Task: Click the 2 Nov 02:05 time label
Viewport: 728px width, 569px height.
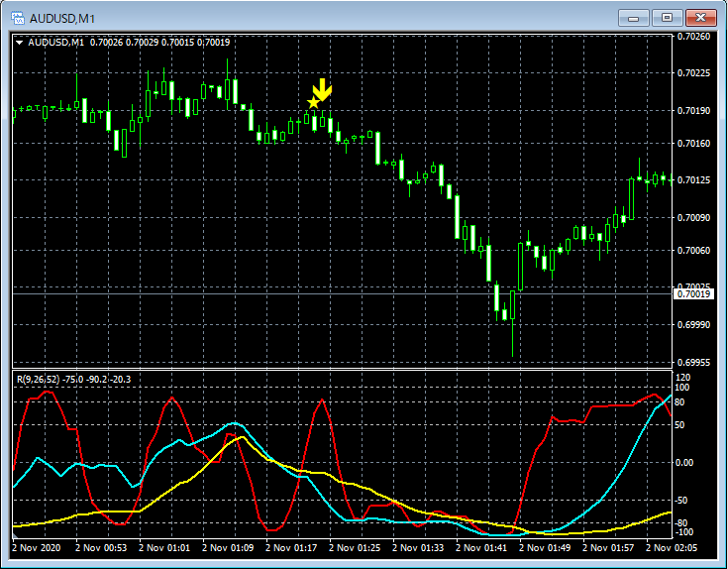Action: (671, 547)
